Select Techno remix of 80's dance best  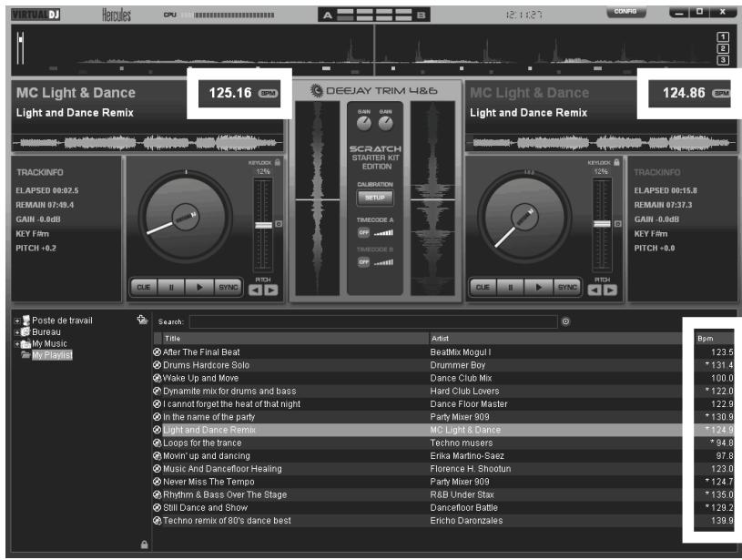443,521
